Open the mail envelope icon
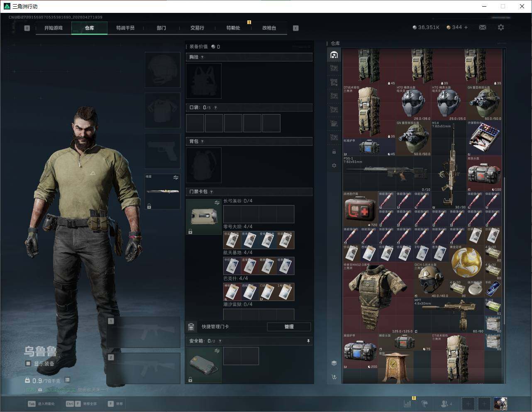 point(483,27)
